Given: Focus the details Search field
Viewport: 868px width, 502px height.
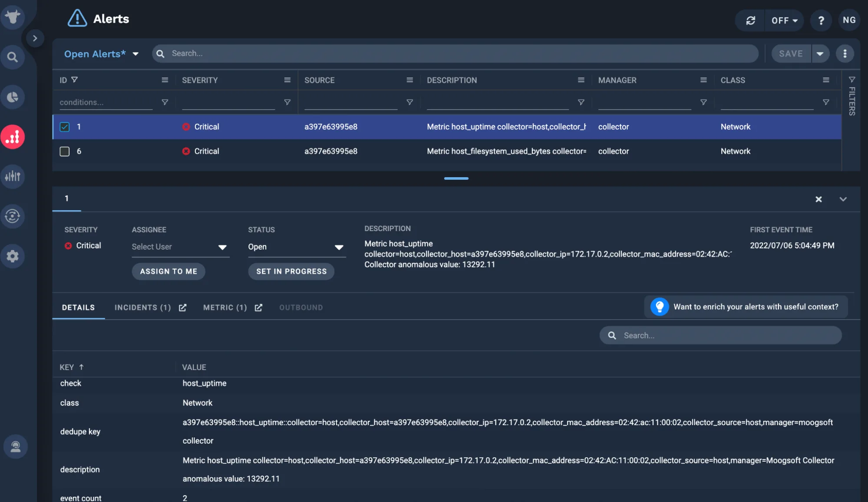Looking at the screenshot, I should (721, 335).
